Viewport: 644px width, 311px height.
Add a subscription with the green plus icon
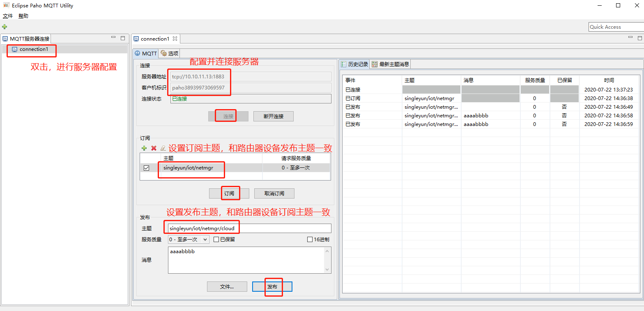tap(144, 148)
